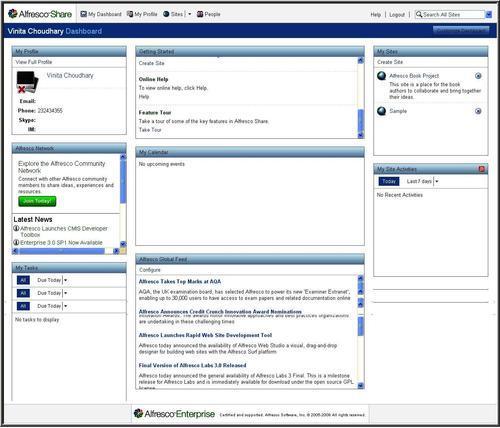The image size is (500, 428).
Task: Click the action icon on Alfresco Book Project row
Action: pos(478,76)
